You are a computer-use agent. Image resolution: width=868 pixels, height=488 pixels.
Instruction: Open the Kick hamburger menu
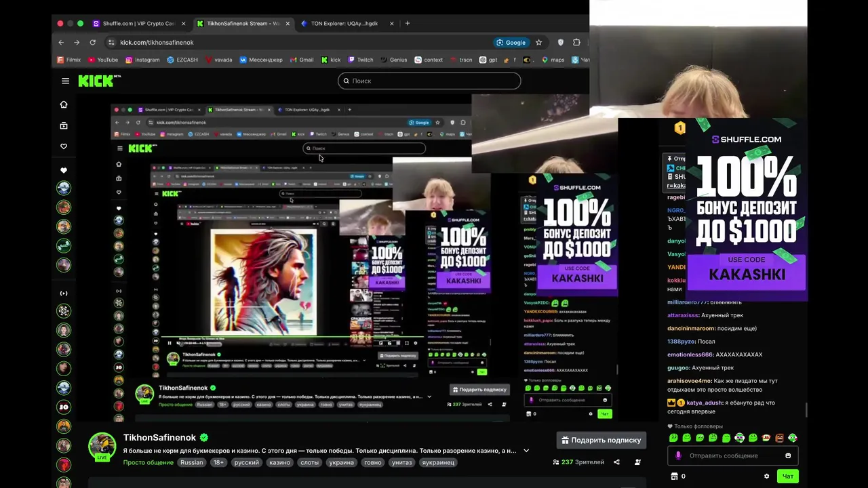click(x=65, y=81)
